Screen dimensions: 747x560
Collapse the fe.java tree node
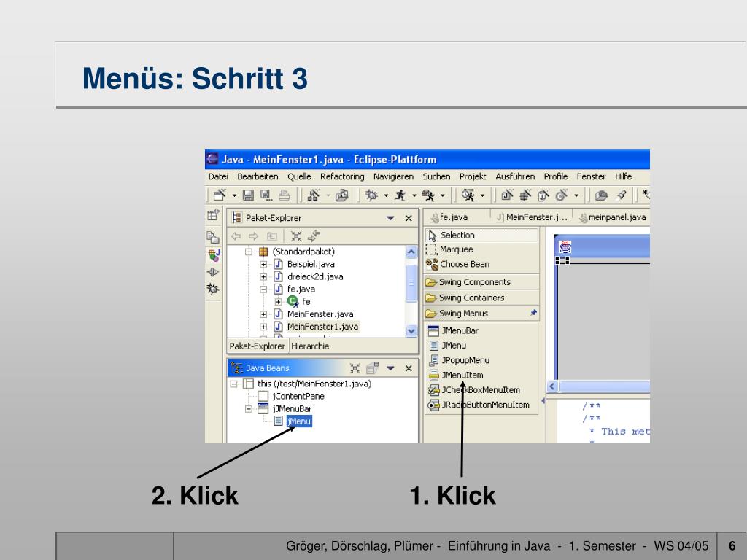[263, 289]
